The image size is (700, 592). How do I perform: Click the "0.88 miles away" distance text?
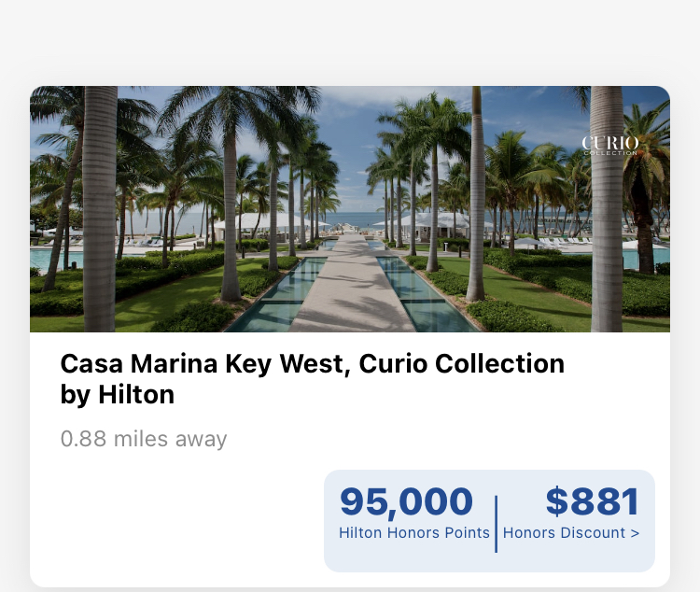144,439
